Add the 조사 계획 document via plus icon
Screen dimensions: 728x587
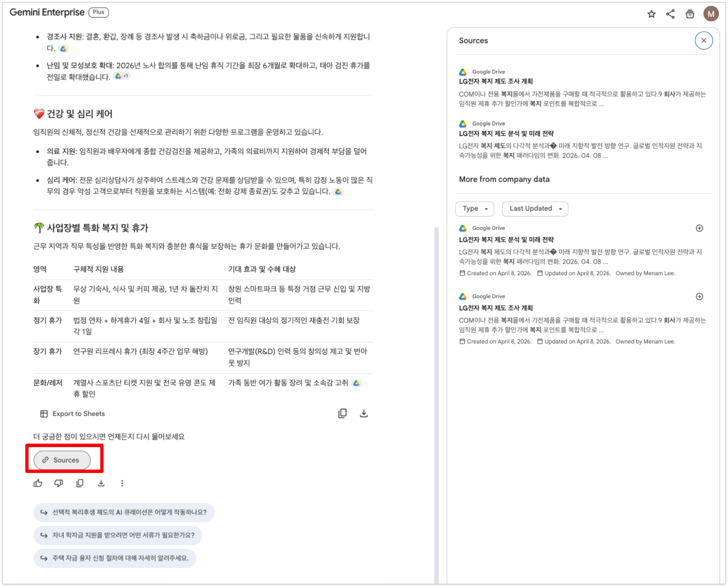[699, 297]
